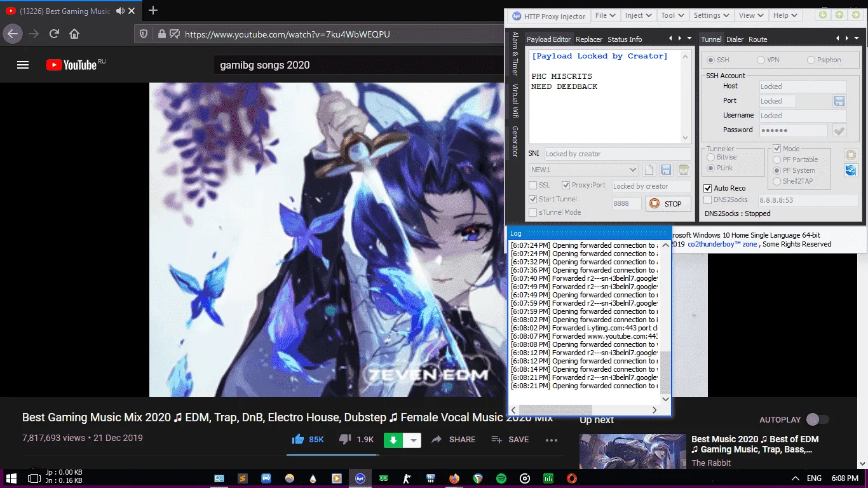Open a new browser tab
The height and width of the screenshot is (488, 868).
pos(153,11)
